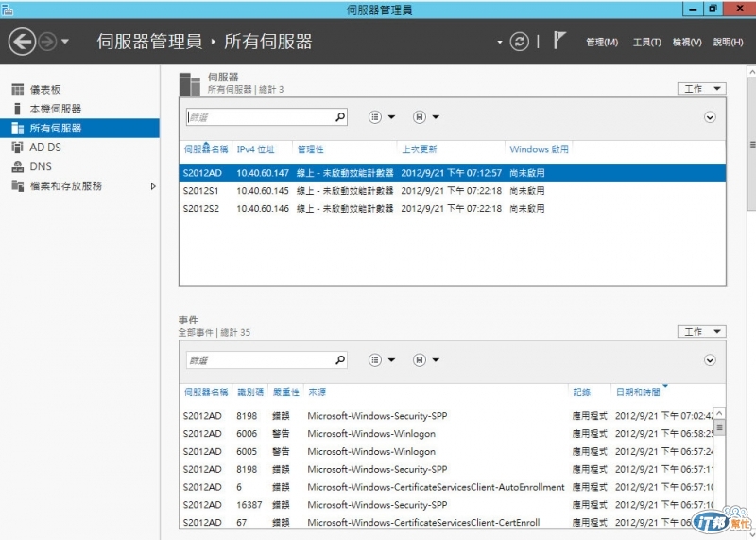Click IP address 10.40.60.146
The width and height of the screenshot is (756, 540).
pos(263,208)
